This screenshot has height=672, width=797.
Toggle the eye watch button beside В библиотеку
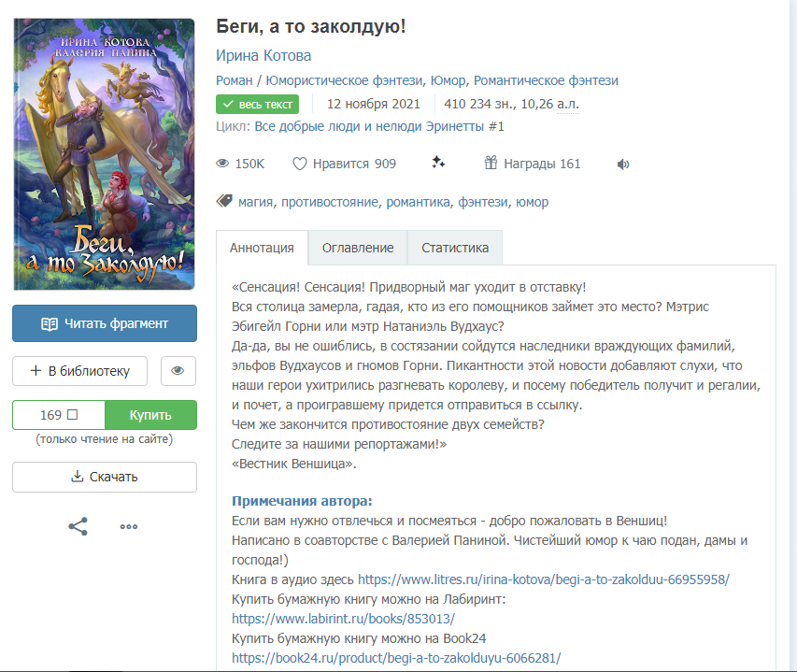click(x=178, y=371)
